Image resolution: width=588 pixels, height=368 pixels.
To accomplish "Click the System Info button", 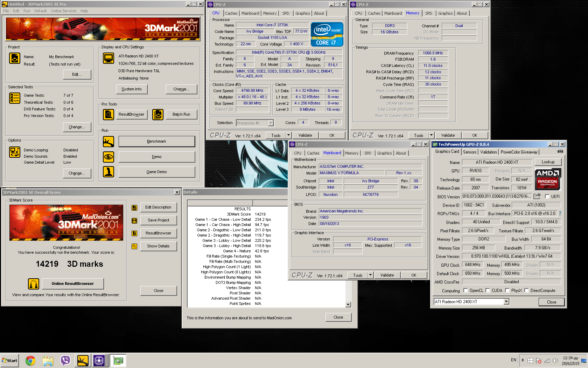I will point(132,89).
